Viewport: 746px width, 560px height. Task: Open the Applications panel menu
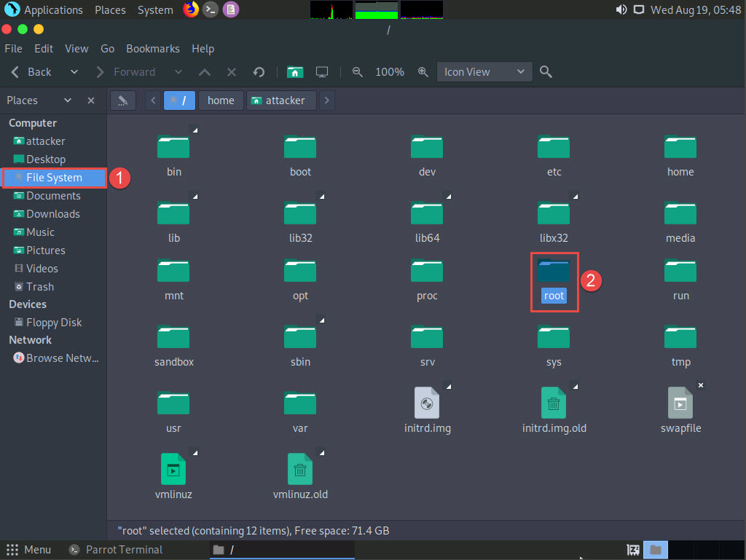click(x=43, y=9)
